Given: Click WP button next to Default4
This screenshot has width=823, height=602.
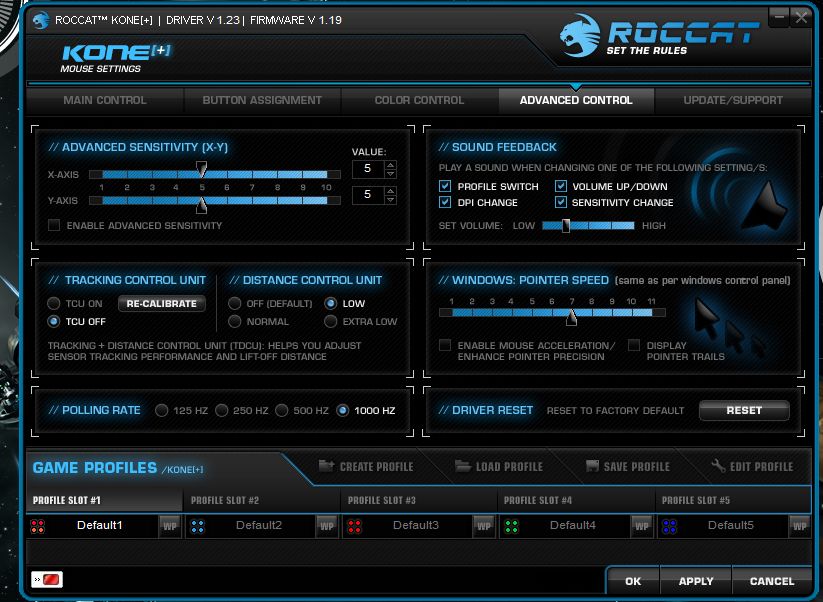Looking at the screenshot, I should (x=641, y=526).
